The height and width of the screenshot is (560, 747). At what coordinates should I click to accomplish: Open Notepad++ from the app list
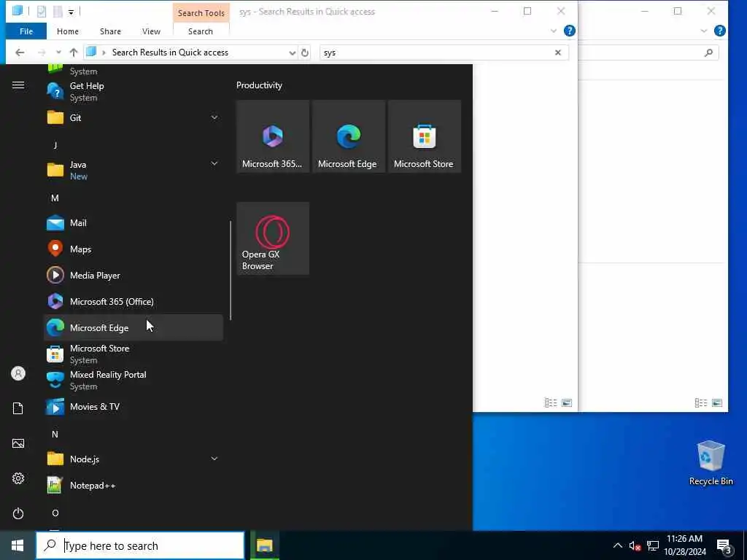[133, 485]
